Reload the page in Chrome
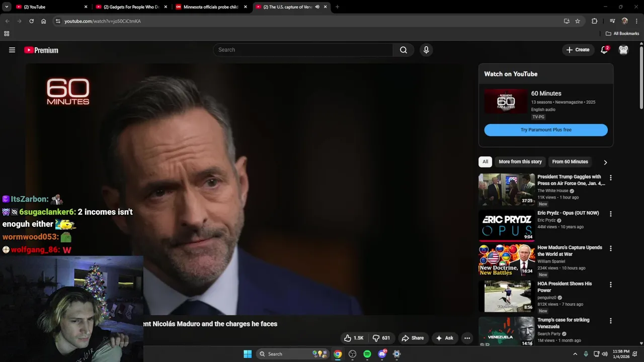The image size is (644, 362). point(31,21)
